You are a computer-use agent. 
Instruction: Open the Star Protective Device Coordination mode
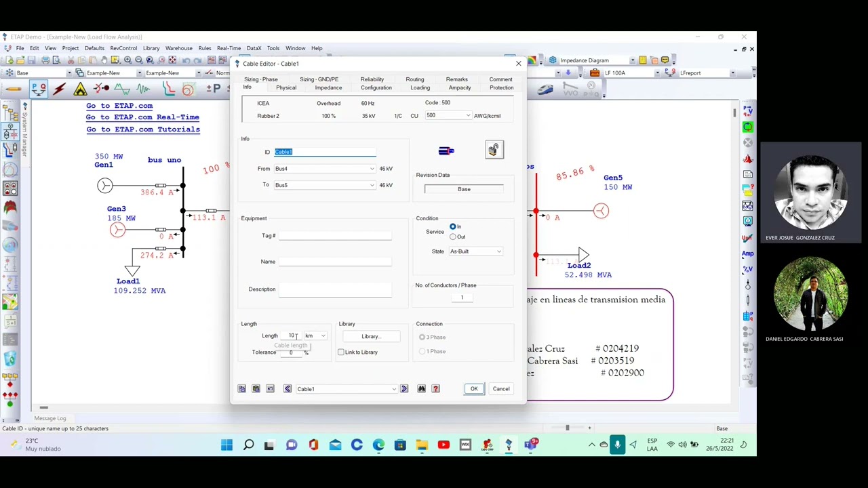pyautogui.click(x=168, y=89)
